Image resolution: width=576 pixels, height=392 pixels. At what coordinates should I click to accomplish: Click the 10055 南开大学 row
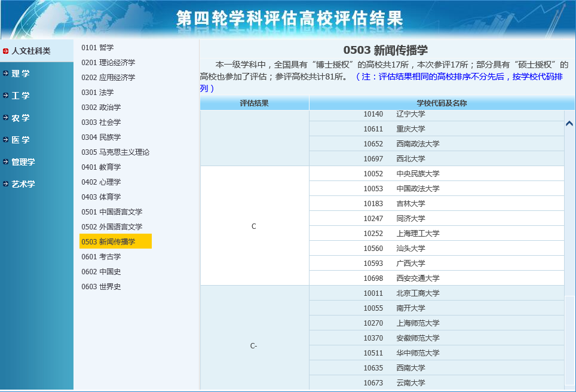coord(436,308)
